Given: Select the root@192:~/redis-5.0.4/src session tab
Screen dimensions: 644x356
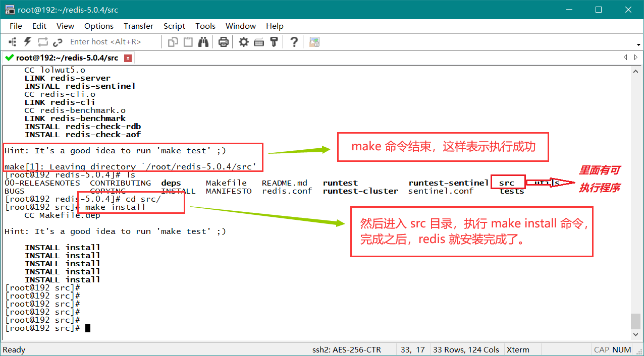Looking at the screenshot, I should [66, 58].
